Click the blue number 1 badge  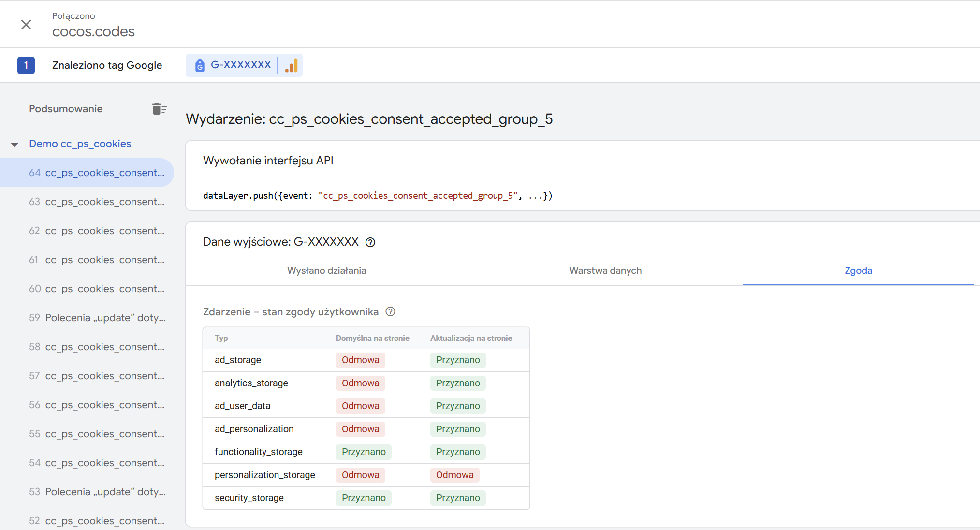click(x=26, y=65)
